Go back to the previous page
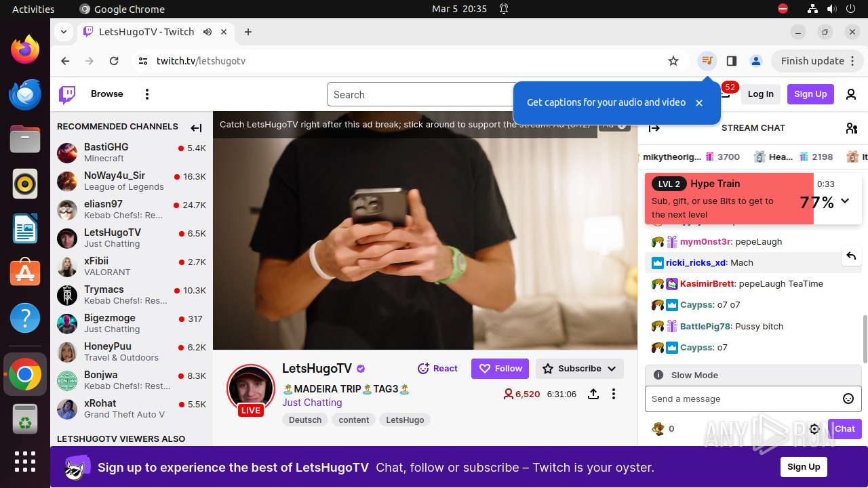 (x=65, y=61)
